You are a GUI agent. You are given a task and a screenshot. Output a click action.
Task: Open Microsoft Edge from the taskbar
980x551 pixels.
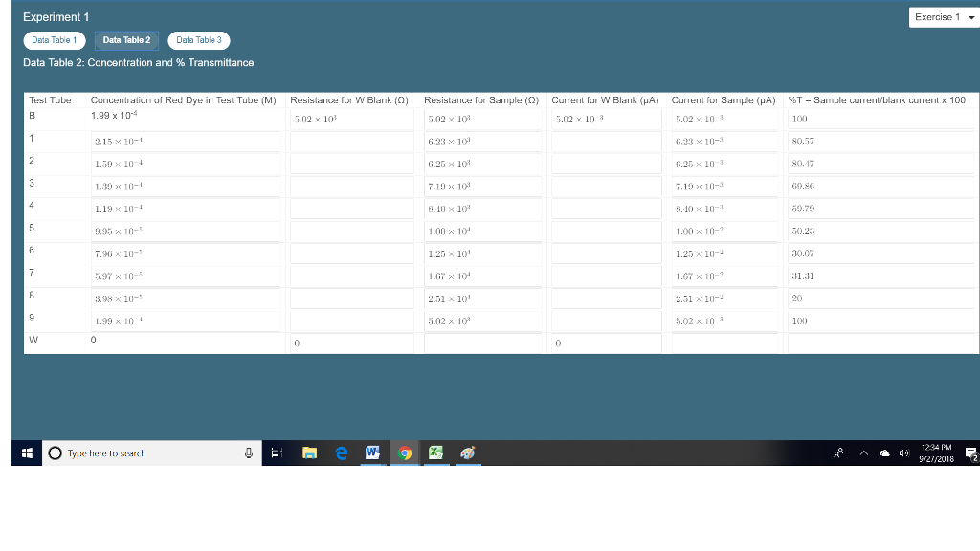coord(340,453)
